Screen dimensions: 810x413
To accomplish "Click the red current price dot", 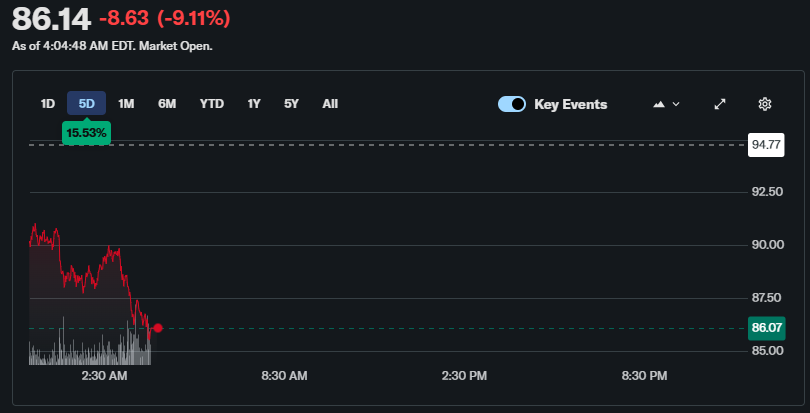I will tap(157, 327).
